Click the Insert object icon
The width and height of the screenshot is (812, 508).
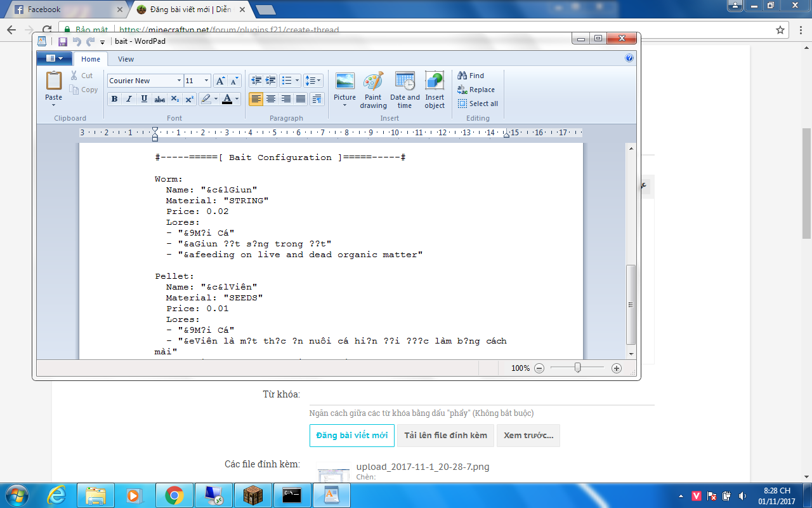tap(435, 82)
